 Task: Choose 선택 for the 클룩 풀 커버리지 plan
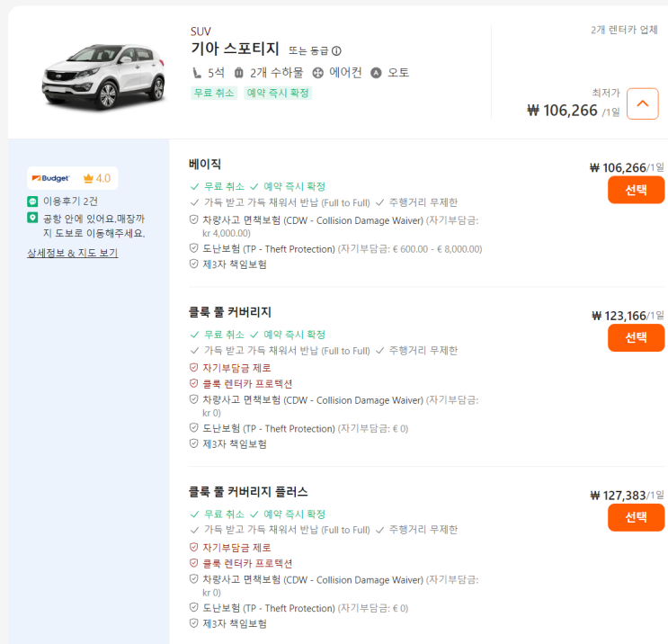636,337
